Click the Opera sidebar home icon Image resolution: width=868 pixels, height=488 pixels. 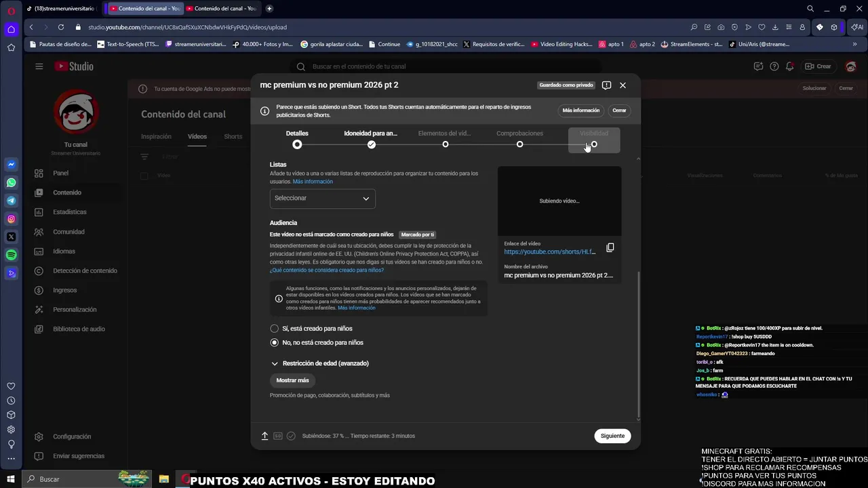coord(12,29)
